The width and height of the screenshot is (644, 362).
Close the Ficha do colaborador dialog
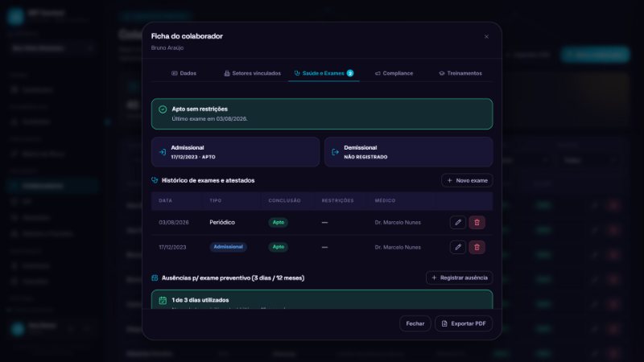pos(486,36)
